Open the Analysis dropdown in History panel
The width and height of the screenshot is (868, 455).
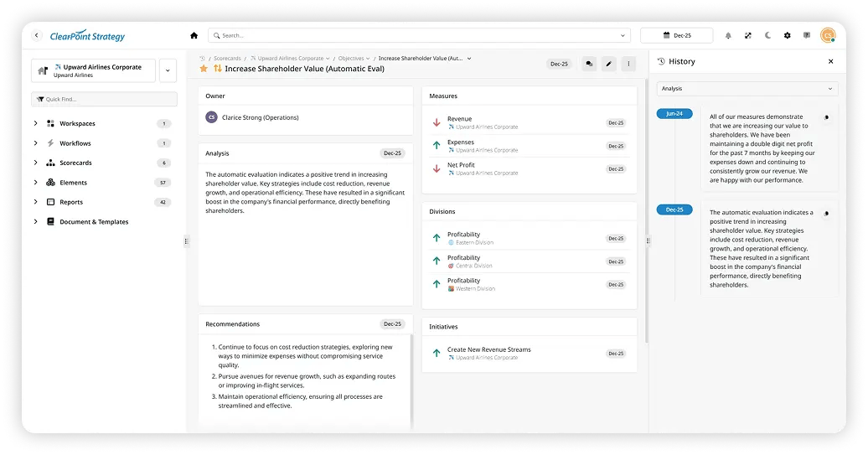coord(747,89)
